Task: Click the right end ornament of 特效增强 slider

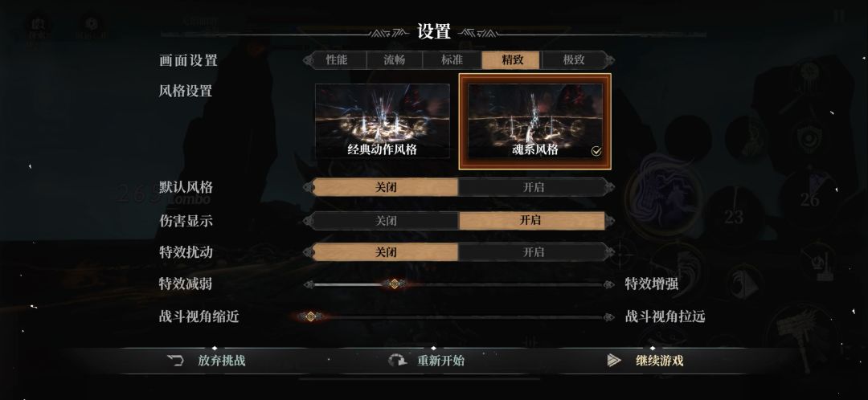Action: pos(609,284)
